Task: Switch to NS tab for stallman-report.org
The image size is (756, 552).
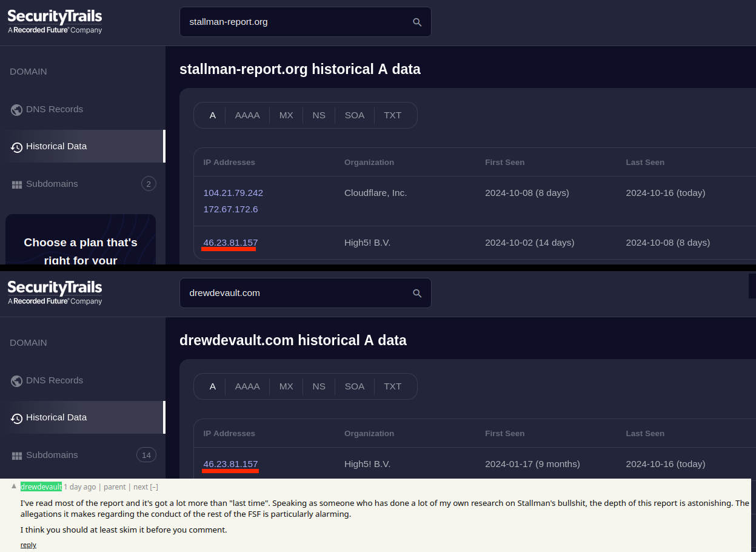Action: pos(319,115)
